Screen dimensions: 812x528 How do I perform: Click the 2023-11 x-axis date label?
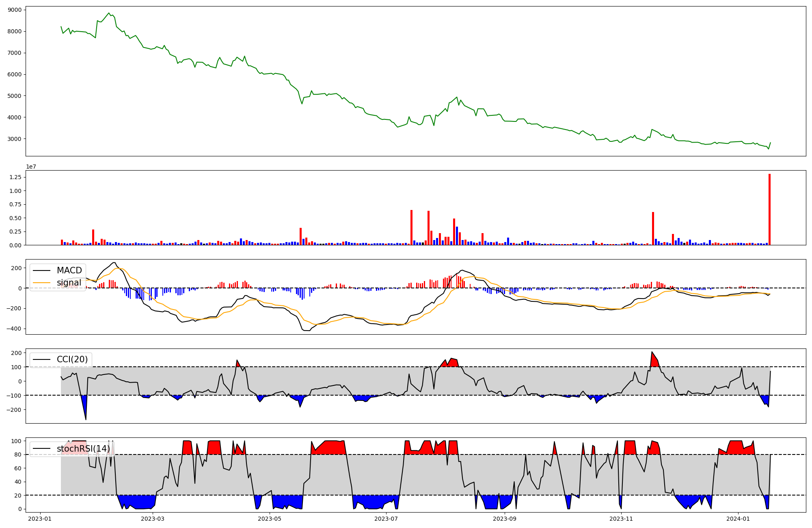[621, 518]
